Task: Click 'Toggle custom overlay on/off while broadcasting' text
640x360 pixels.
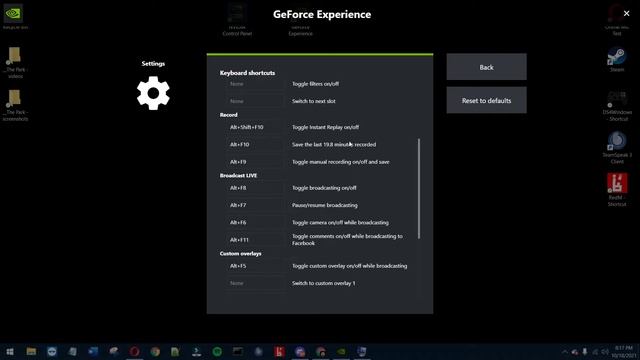Action: [349, 266]
